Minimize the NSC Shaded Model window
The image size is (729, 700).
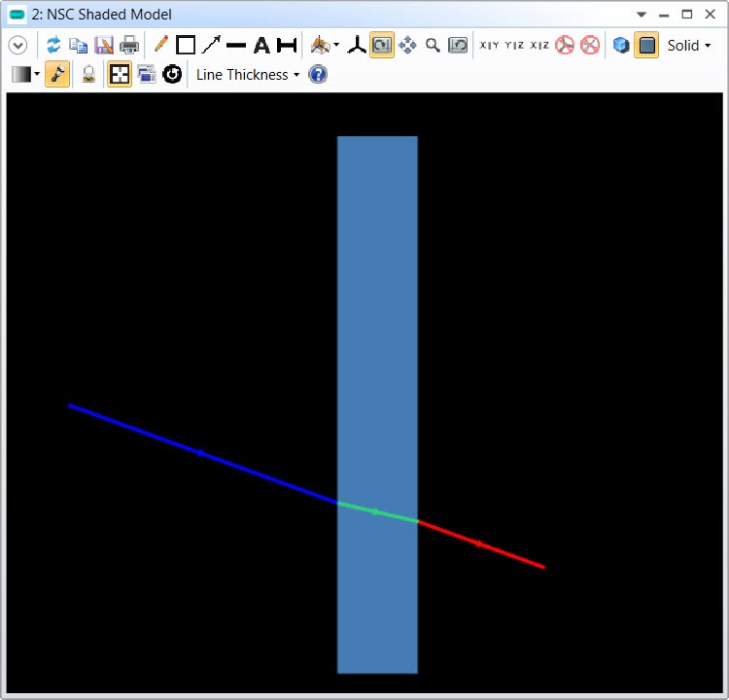[664, 16]
